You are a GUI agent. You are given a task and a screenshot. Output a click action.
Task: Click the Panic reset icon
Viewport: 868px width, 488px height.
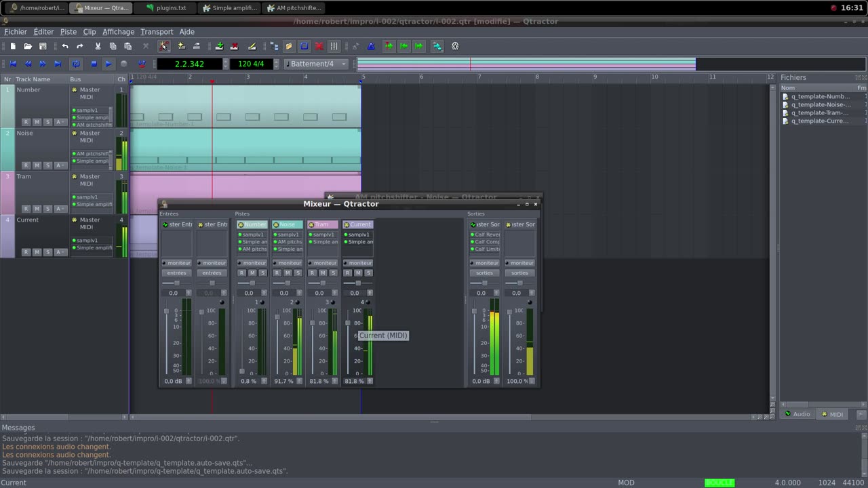[x=142, y=64]
